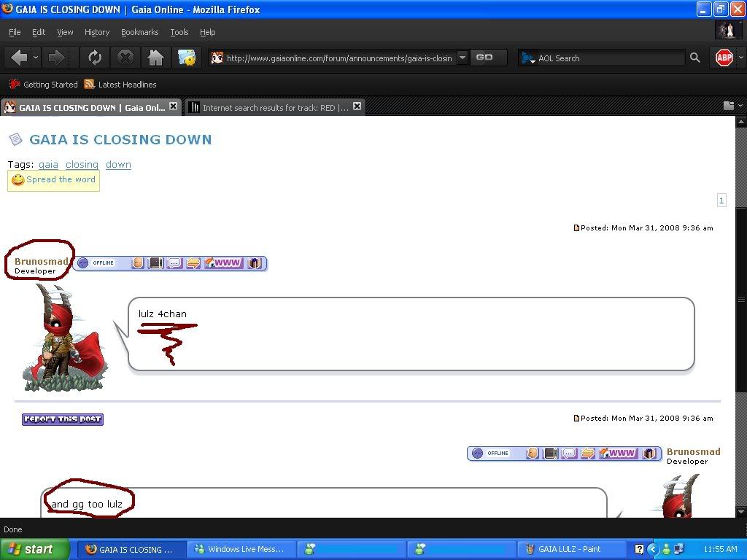747x560 pixels.
Task: Click the Go button beside address bar
Action: 485,58
